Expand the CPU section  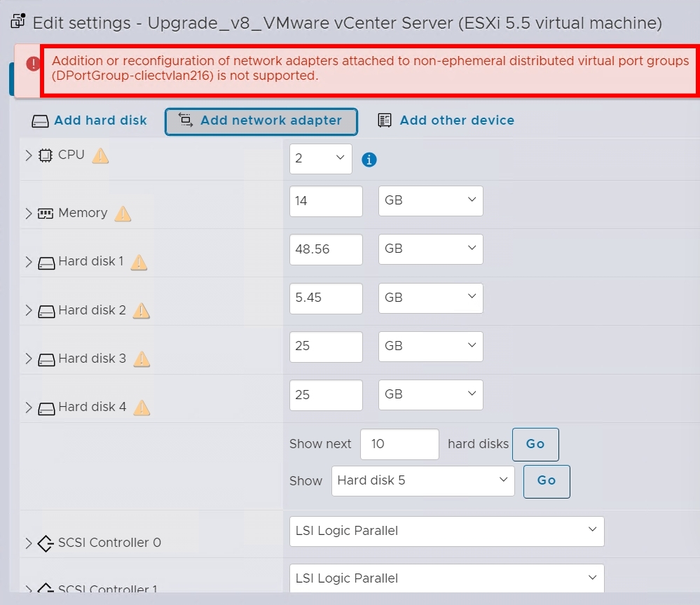click(x=27, y=155)
